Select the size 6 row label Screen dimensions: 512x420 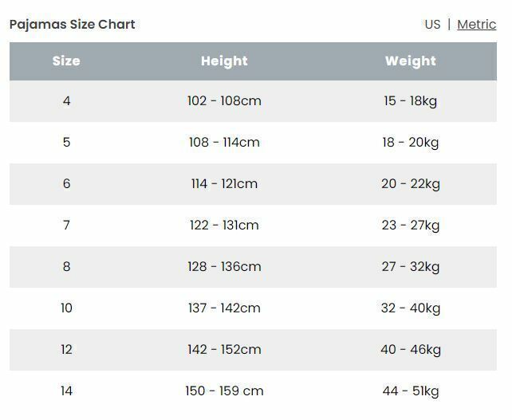pos(67,184)
